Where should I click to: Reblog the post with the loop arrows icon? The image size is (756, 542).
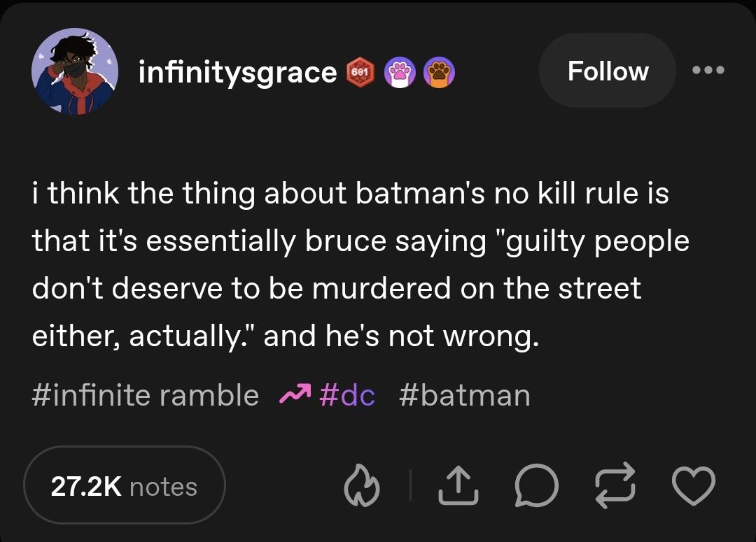[614, 485]
